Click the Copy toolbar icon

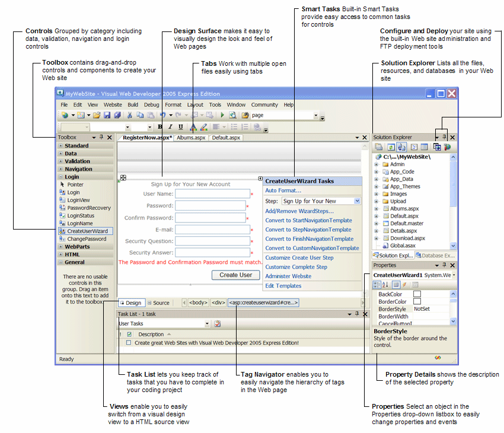[140, 115]
